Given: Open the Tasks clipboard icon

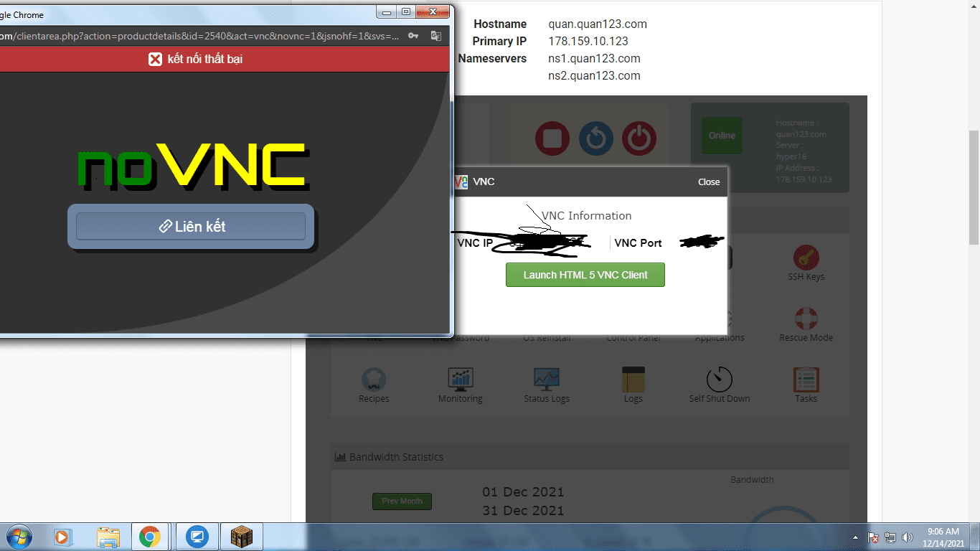Looking at the screenshot, I should [806, 380].
